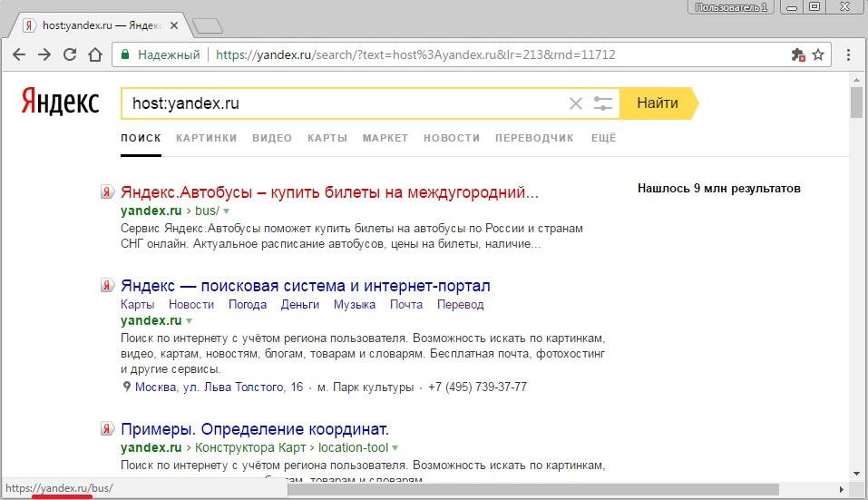This screenshot has width=868, height=500.
Task: Click the location-tool breadcrumb
Action: [x=353, y=447]
